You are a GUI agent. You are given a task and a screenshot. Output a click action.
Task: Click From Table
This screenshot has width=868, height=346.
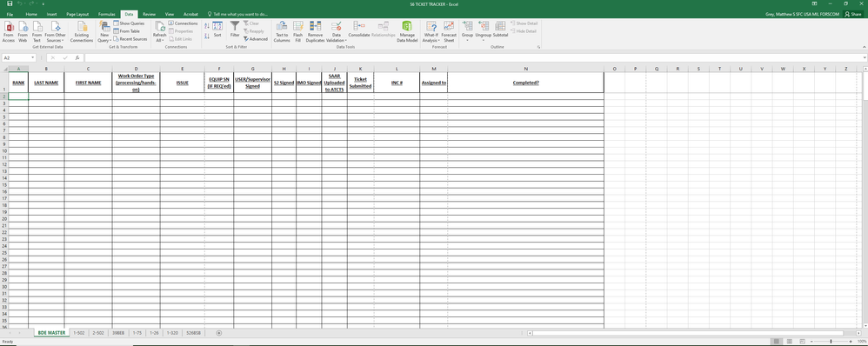[127, 31]
